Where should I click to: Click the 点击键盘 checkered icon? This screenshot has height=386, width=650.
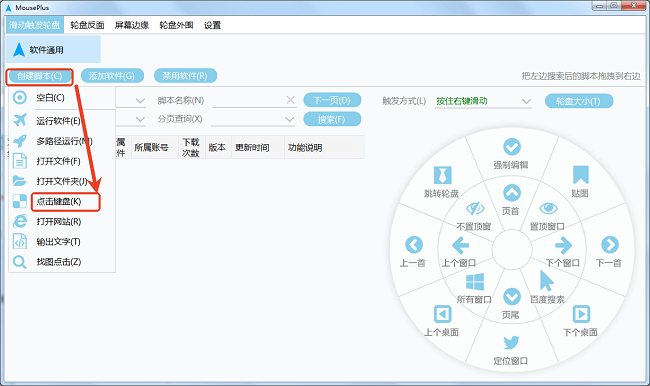coord(19,201)
